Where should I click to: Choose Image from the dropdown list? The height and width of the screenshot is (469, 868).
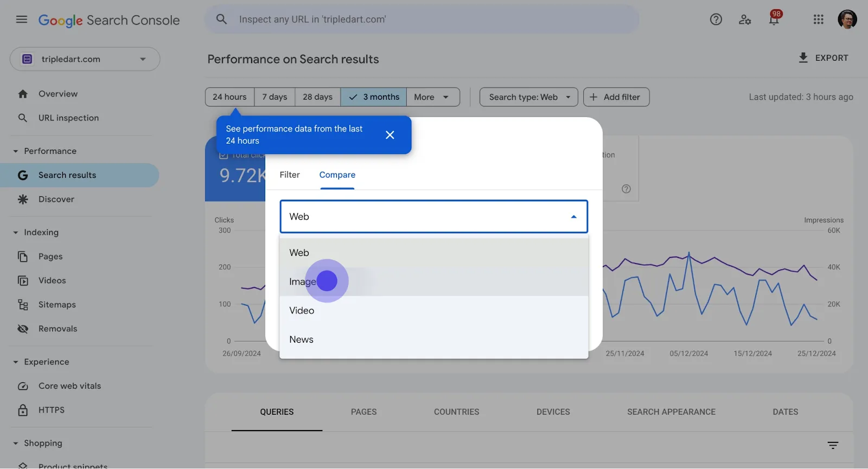(x=434, y=281)
